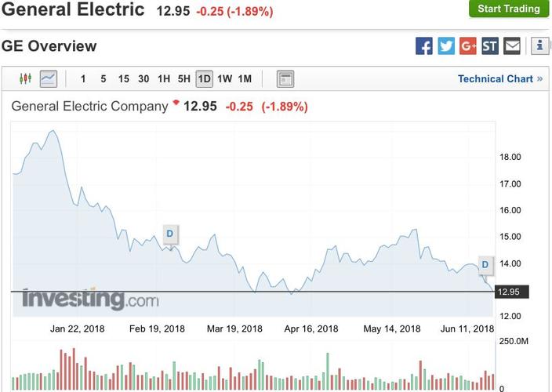Screen dimensions: 552x392
Task: Set chart interval to 1M
Action: click(x=245, y=78)
